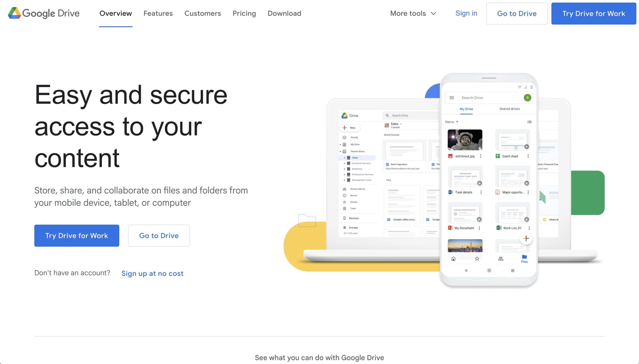Expand the More tools dropdown menu
Screen dimensions: 639x364
412,13
